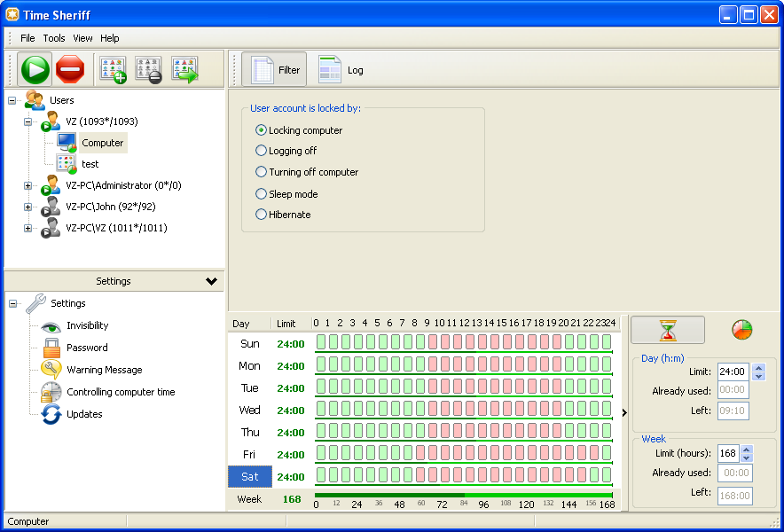
Task: Click the grayed John user icon
Action: point(50,207)
